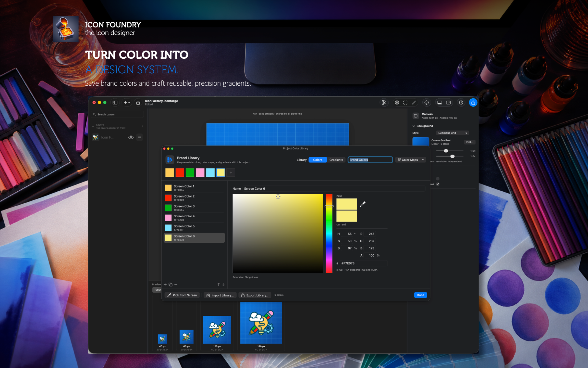Image resolution: width=588 pixels, height=368 pixels.
Task: Click the import download icon in toolbar
Action: click(138, 103)
